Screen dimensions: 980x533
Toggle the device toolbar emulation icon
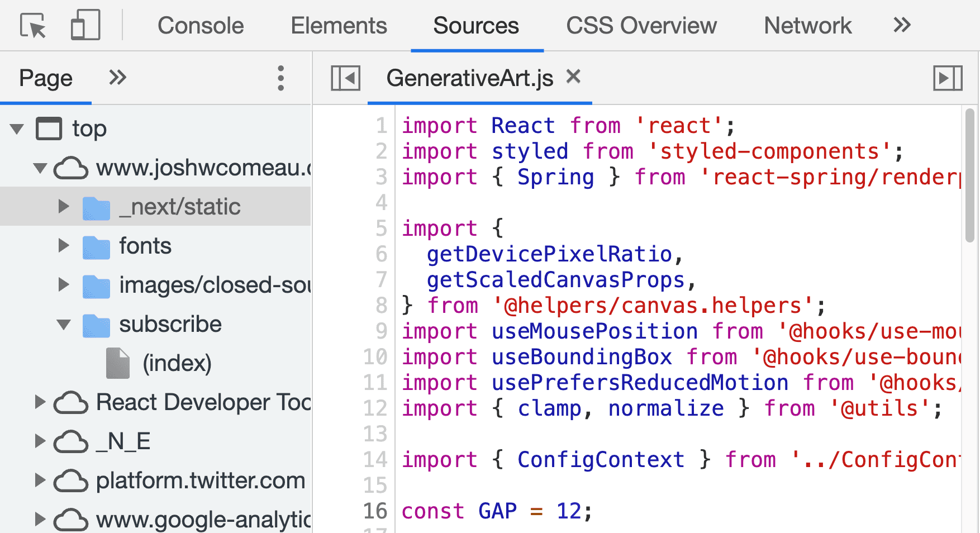[84, 25]
